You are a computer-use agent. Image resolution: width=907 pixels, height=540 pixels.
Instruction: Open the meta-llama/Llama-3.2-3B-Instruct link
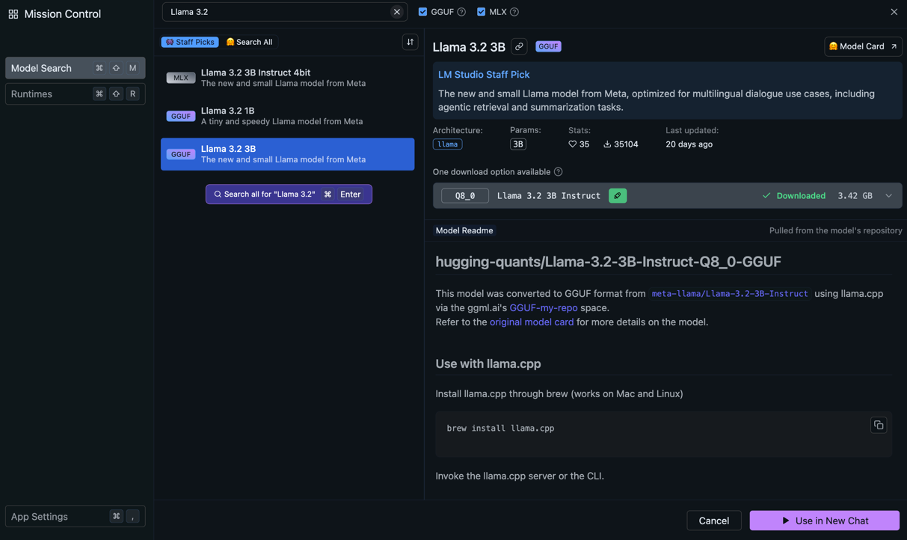click(x=729, y=294)
